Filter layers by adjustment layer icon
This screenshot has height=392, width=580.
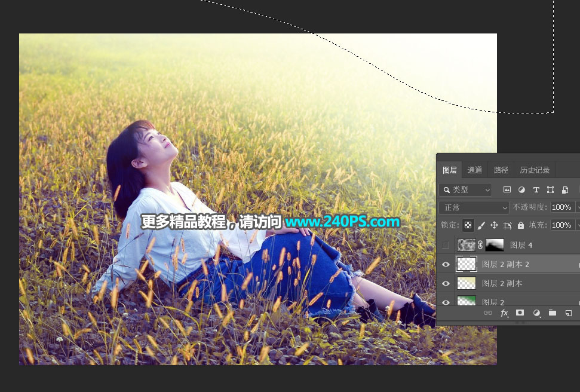(521, 190)
